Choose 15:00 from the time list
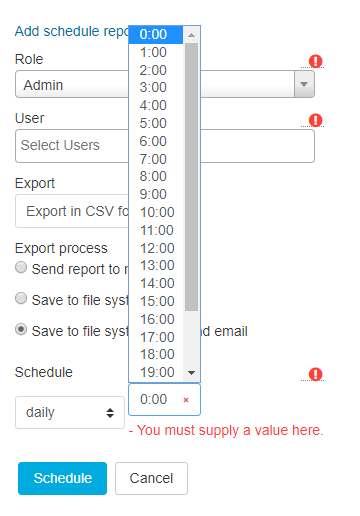This screenshot has width=360, height=516. pyautogui.click(x=156, y=301)
